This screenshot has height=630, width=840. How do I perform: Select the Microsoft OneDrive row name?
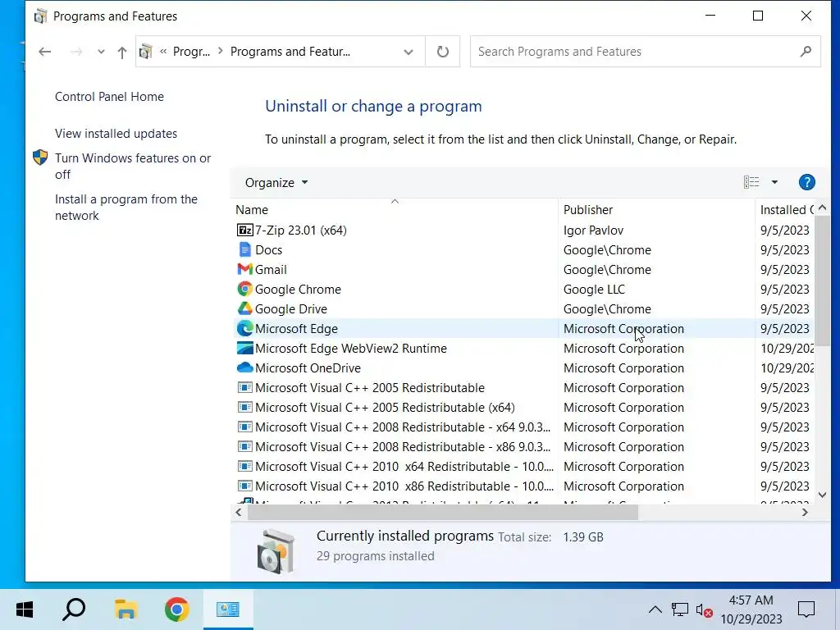tap(308, 368)
